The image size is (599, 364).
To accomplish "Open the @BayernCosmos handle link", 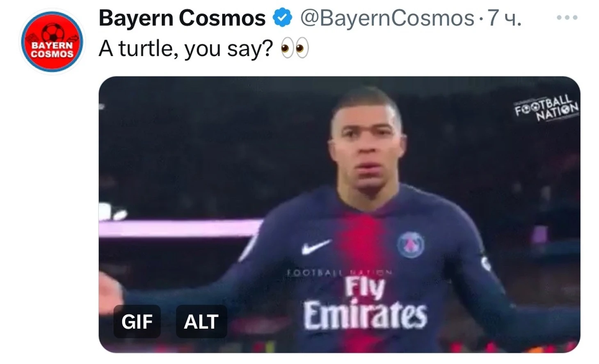I will click(x=386, y=18).
